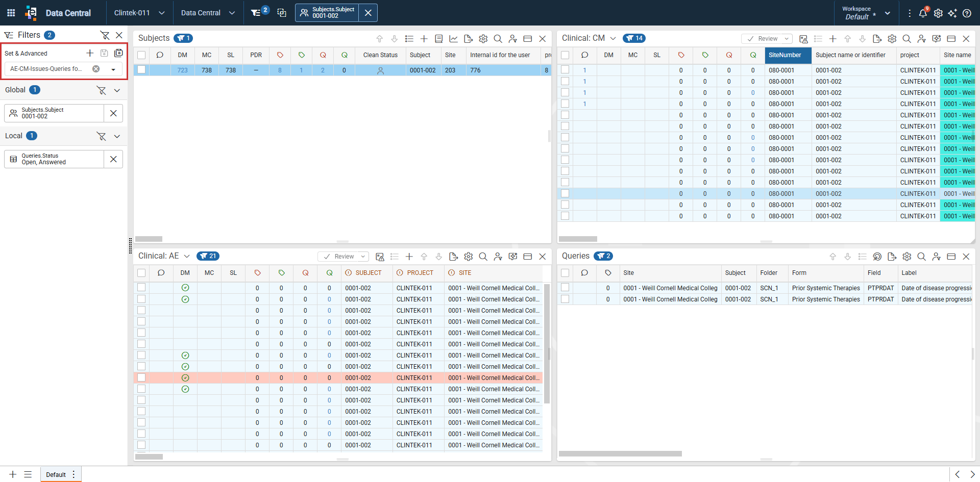Export the Subjects listing
Viewport: 980px width, 482px height.
468,39
